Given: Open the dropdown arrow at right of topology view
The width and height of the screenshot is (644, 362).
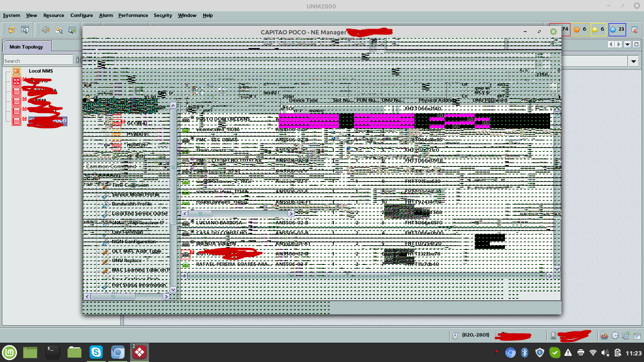Looking at the screenshot, I should (633, 61).
